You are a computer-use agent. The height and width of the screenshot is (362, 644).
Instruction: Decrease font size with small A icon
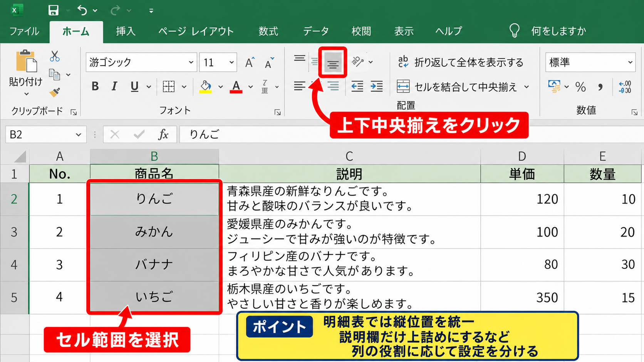(269, 62)
